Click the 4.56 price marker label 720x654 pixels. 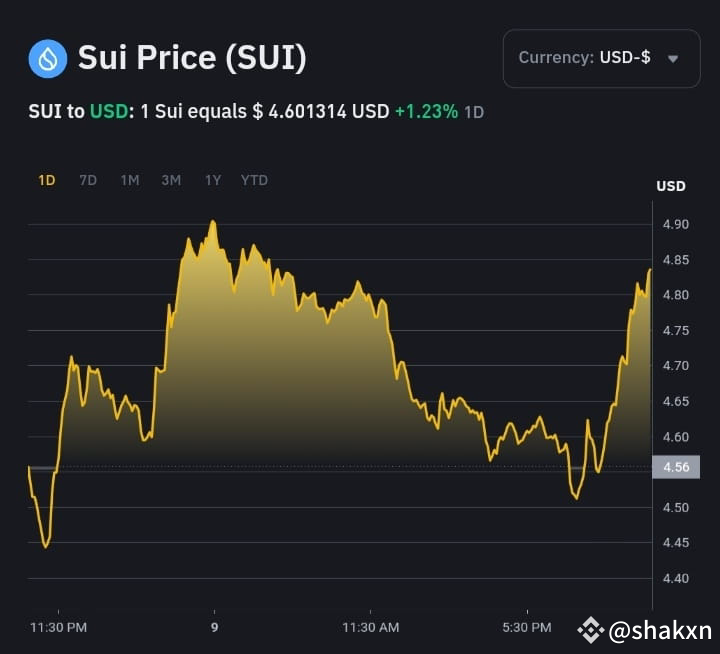click(676, 467)
